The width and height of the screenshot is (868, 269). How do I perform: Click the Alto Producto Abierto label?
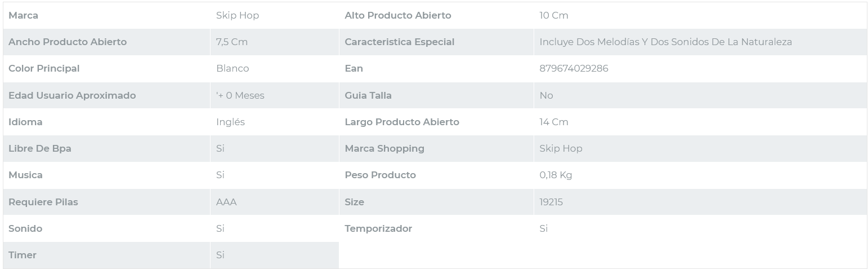pyautogui.click(x=398, y=15)
